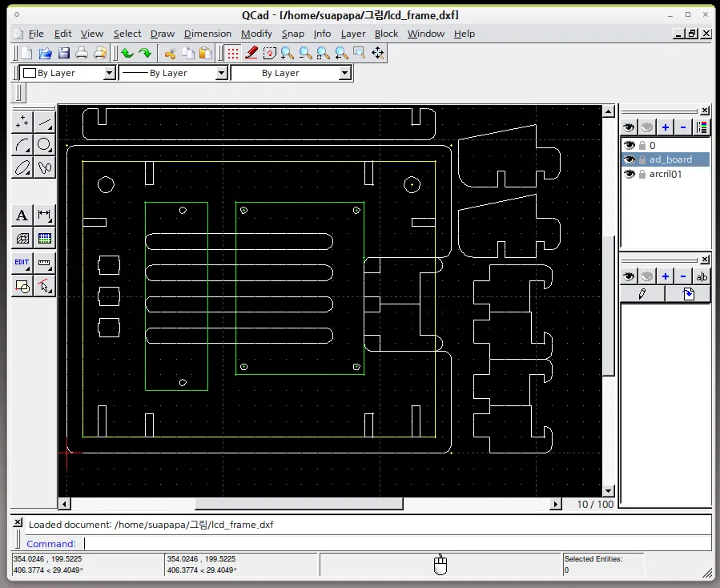Select the auto zoom tool

[x=324, y=53]
